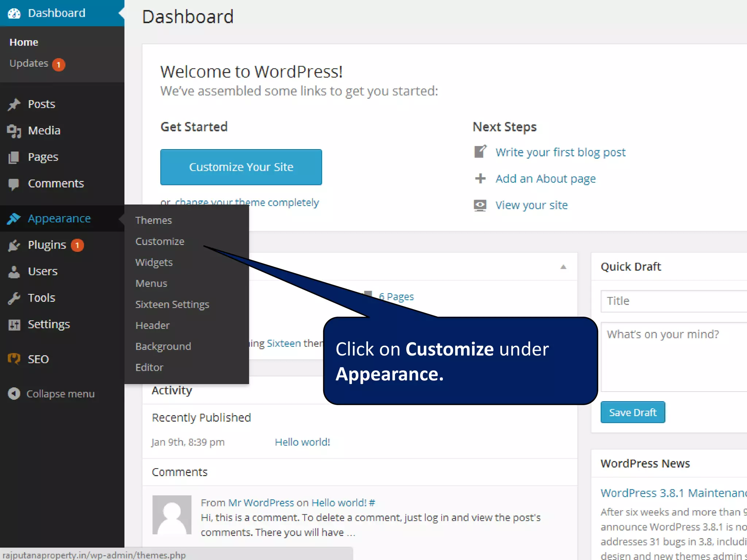Open the Plugins menu label
747x560 pixels.
point(47,245)
